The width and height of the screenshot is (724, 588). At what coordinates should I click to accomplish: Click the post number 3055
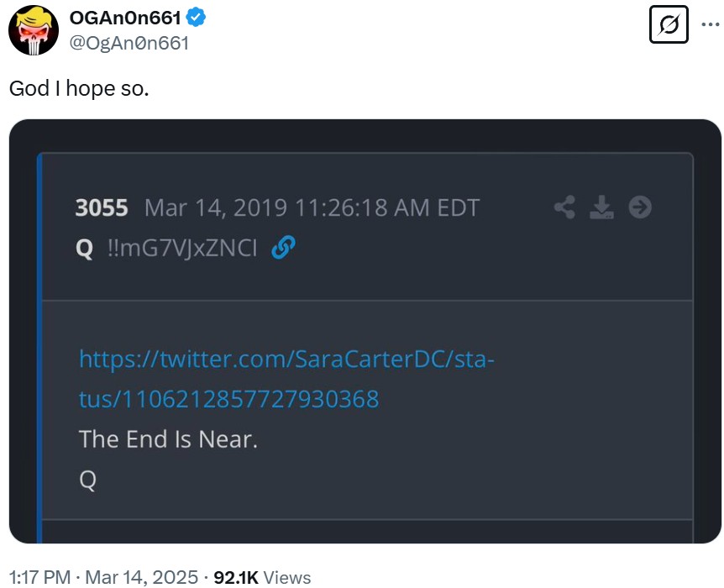[x=102, y=207]
